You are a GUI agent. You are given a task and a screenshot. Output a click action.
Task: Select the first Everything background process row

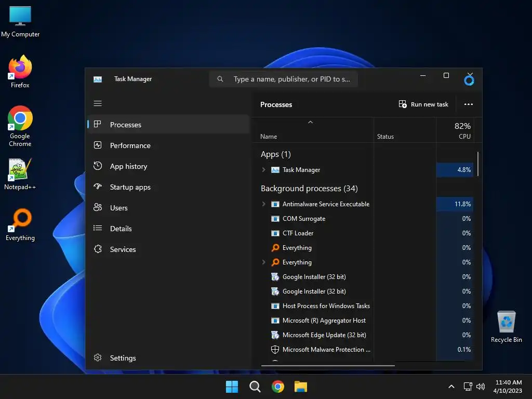pos(367,248)
